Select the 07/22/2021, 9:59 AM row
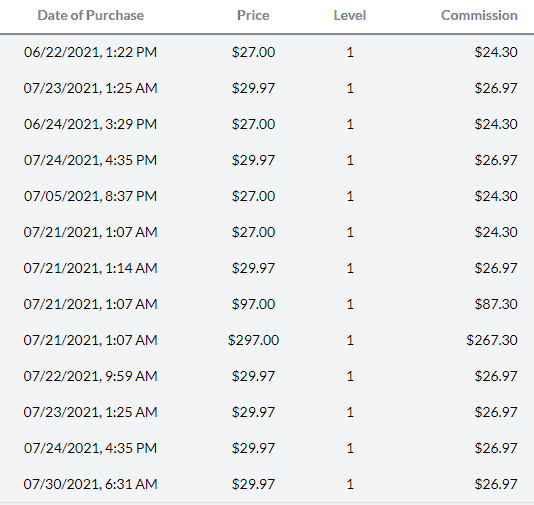534x505 pixels. point(267,376)
